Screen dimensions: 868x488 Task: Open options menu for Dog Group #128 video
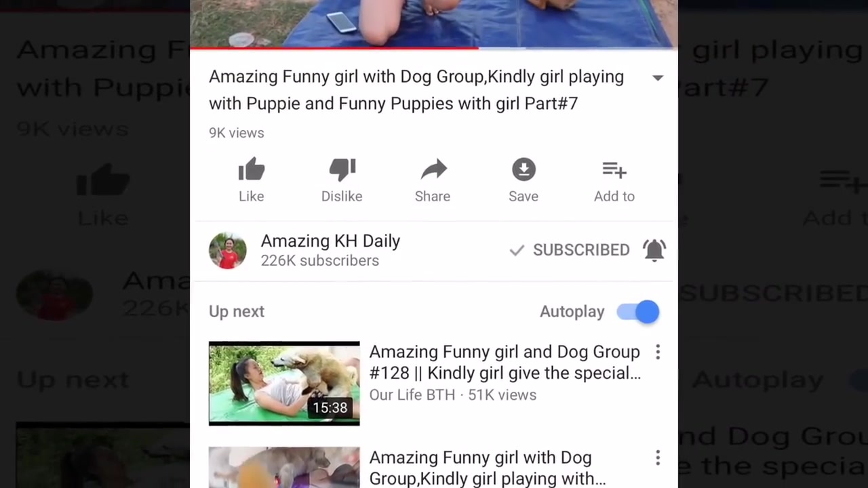[x=658, y=352]
